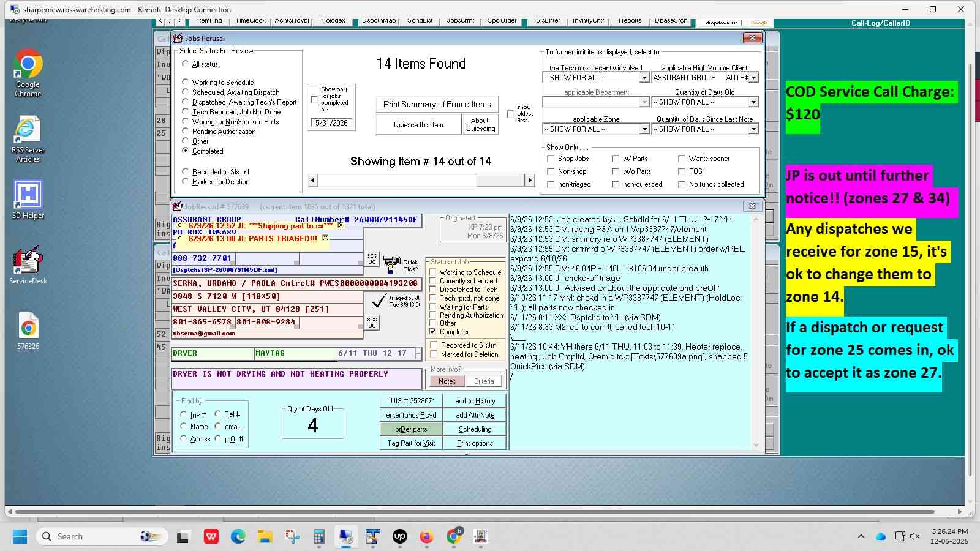
Task: Open the File Explorer taskbar icon
Action: pos(265,537)
